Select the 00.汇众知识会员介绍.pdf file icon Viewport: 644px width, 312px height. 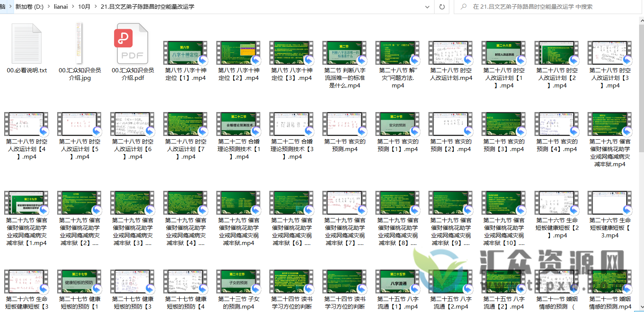tap(132, 44)
